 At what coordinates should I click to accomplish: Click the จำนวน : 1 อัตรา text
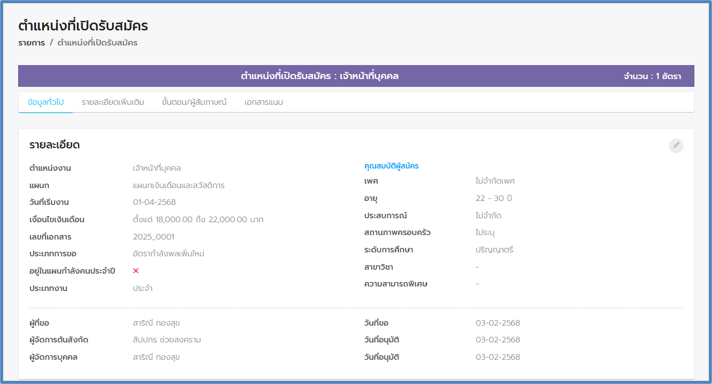[652, 76]
